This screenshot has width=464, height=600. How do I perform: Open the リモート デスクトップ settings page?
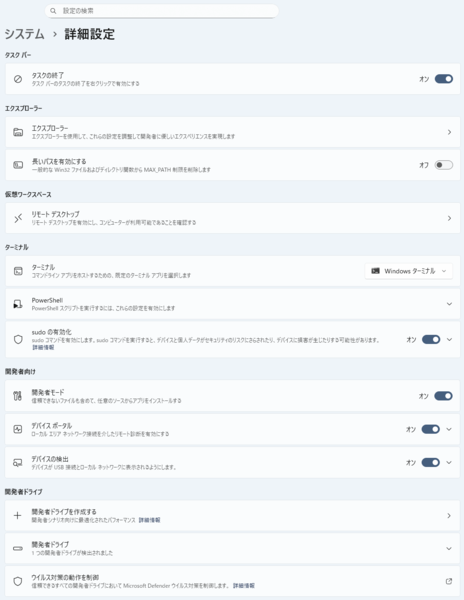(233, 218)
